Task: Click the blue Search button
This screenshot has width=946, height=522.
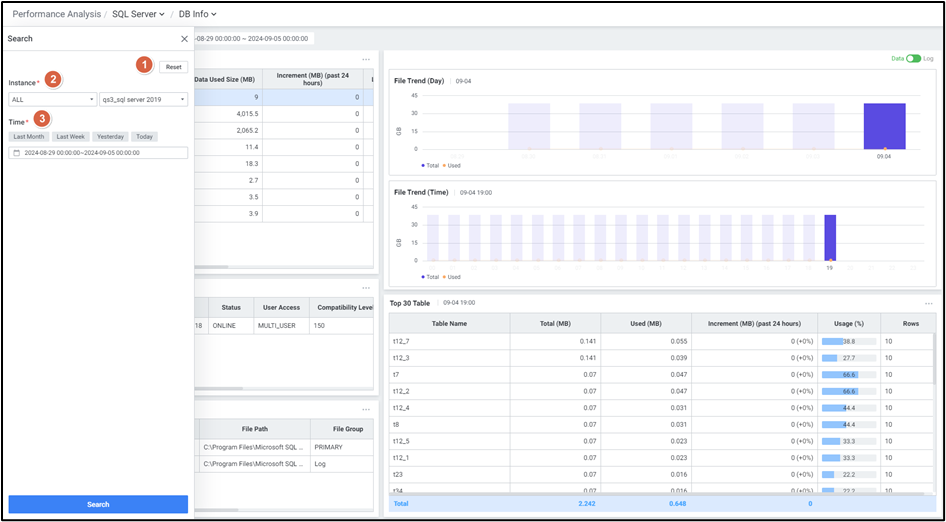Action: tap(98, 504)
